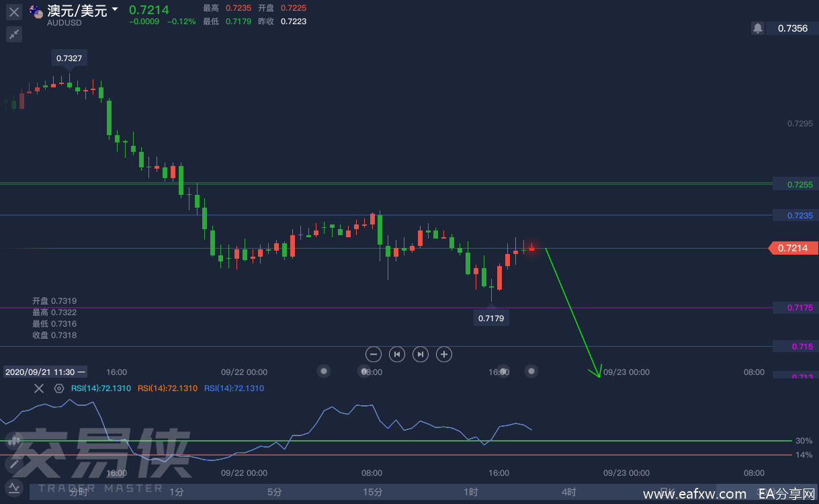
Task: Click the green 0.7255 price level tag
Action: 794,184
